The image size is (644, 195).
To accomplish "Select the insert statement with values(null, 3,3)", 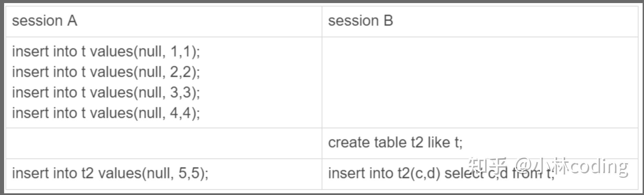I will (x=106, y=93).
